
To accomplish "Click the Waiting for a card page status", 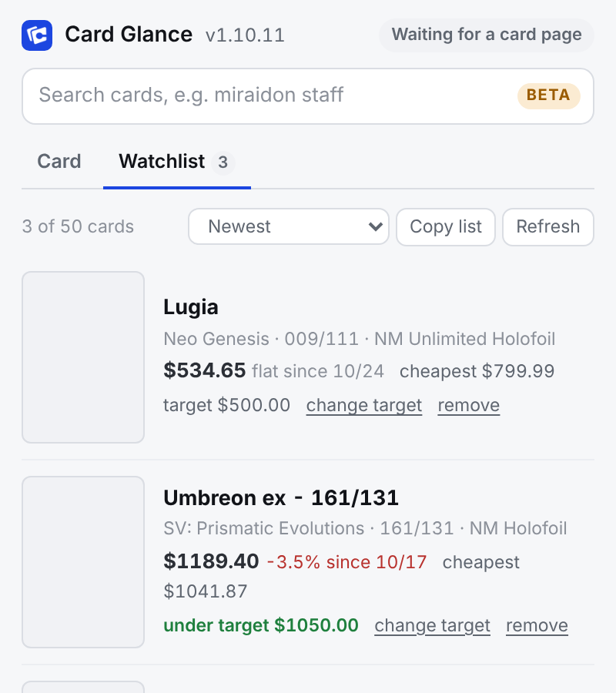I will (487, 35).
